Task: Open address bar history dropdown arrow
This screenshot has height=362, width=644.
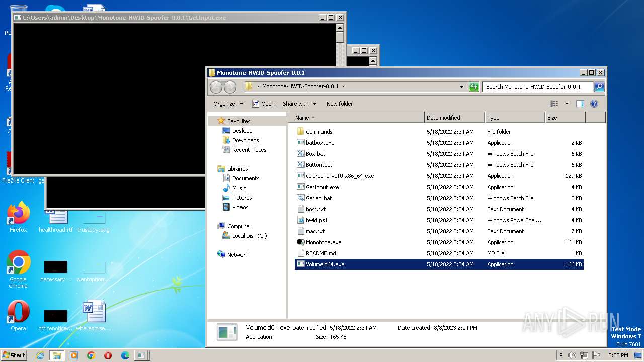Action: (461, 87)
